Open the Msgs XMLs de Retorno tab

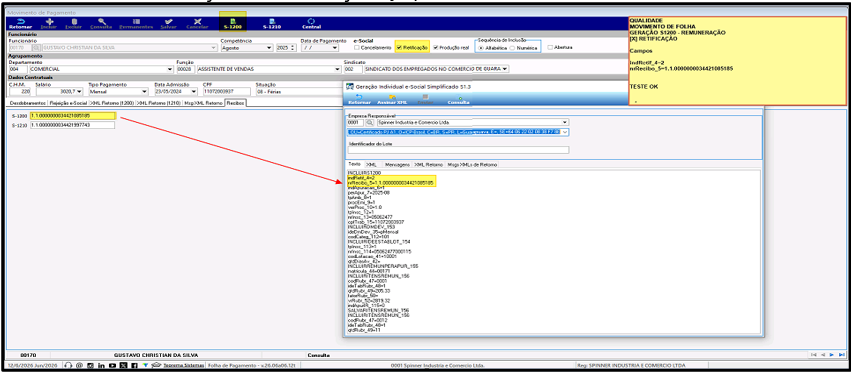(x=472, y=165)
